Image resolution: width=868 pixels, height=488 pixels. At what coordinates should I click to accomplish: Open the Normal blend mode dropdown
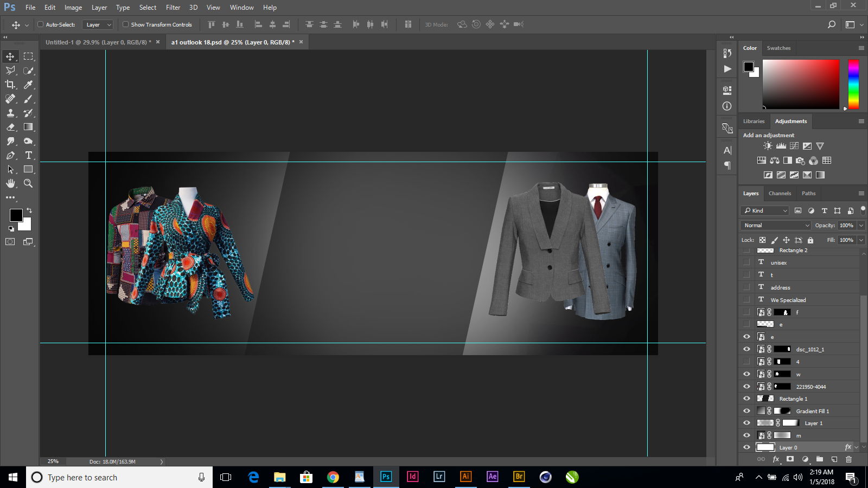coord(776,225)
